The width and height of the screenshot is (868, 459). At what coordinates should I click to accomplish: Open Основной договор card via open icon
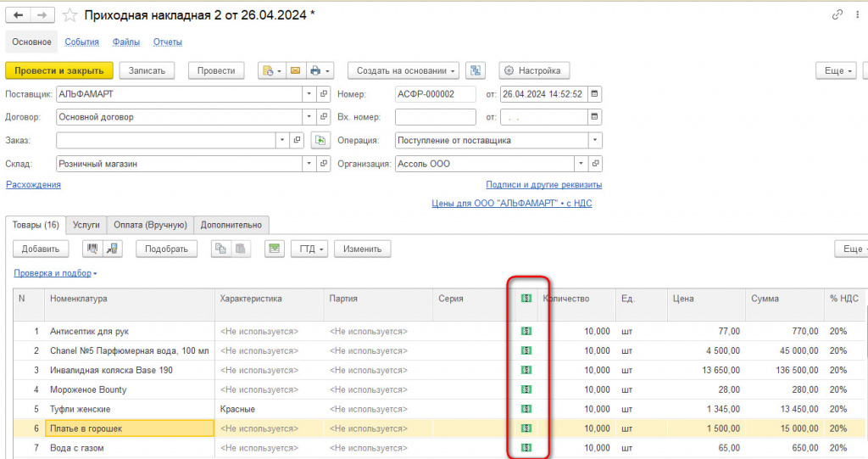coord(324,117)
